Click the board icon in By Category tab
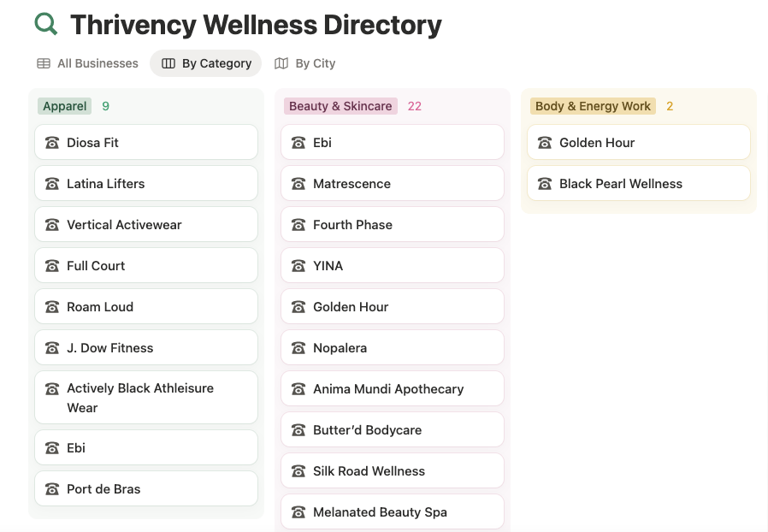Viewport: 768px width, 532px height. pyautogui.click(x=168, y=63)
